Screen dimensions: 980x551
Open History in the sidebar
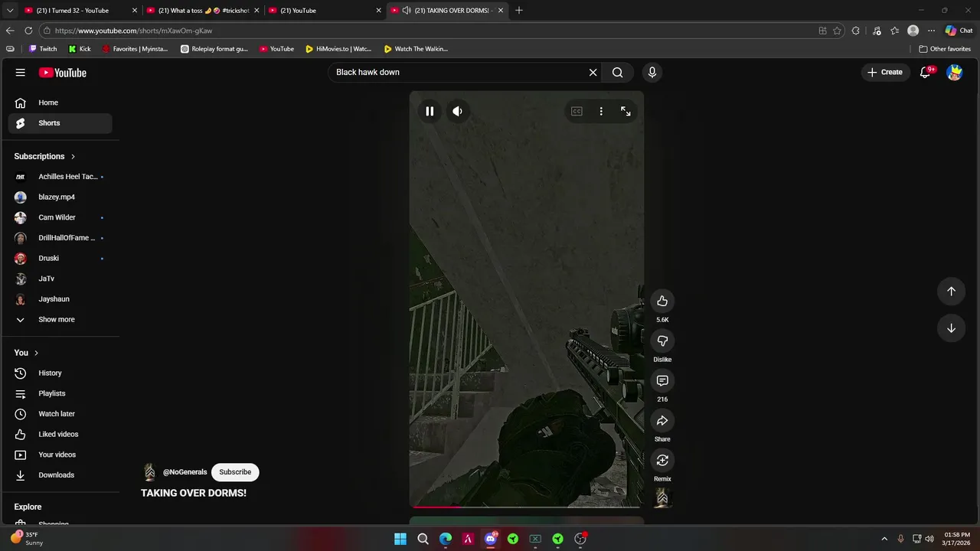click(x=60, y=373)
